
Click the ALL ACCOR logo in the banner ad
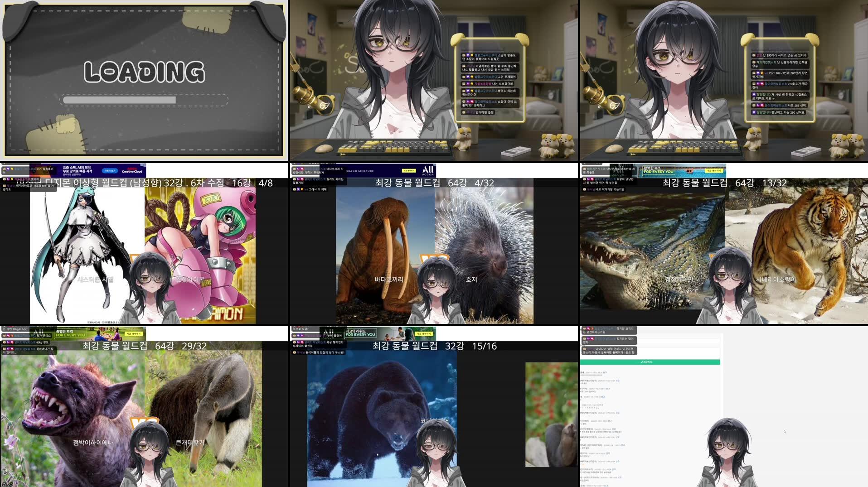[427, 170]
